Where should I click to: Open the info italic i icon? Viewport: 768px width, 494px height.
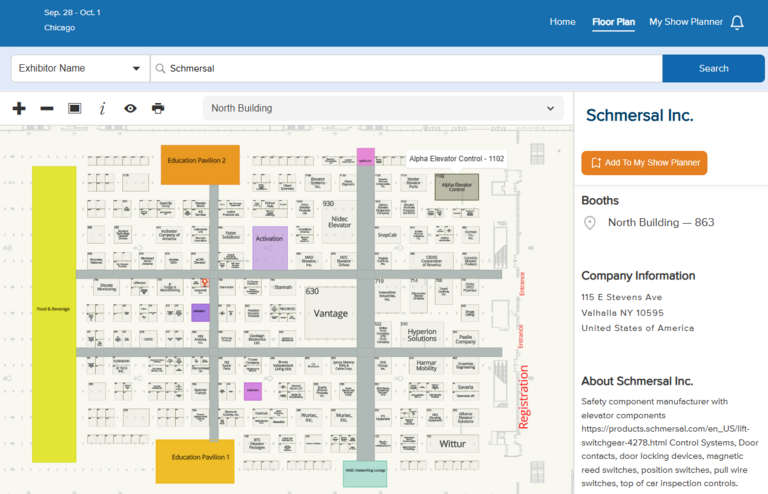102,108
